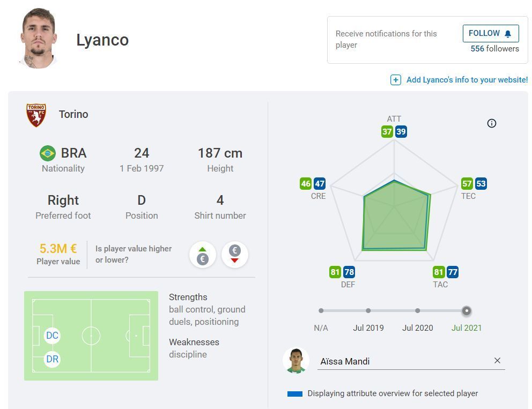532x409 pixels.
Task: Clear the Aïssa Mandi comparison player
Action: 497,361
